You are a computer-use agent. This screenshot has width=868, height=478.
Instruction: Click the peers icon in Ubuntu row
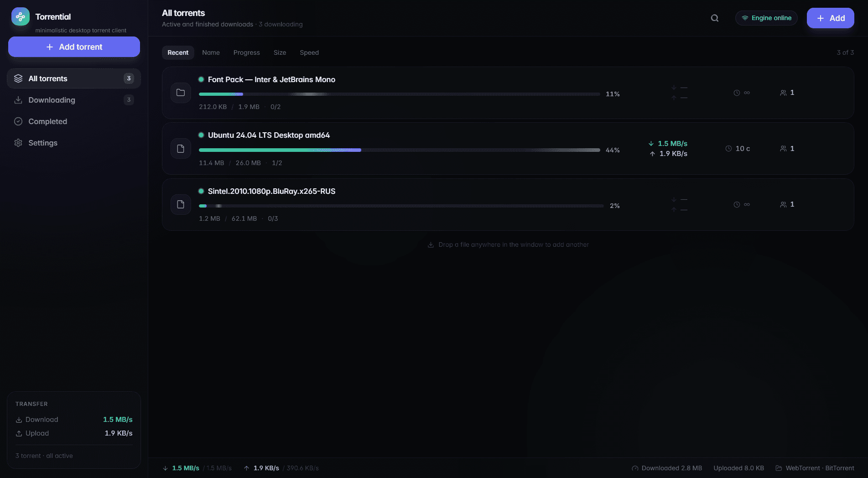click(783, 149)
